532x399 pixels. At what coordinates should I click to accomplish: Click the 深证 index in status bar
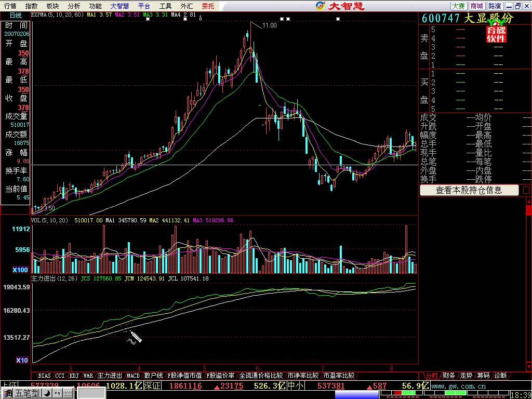(152, 386)
